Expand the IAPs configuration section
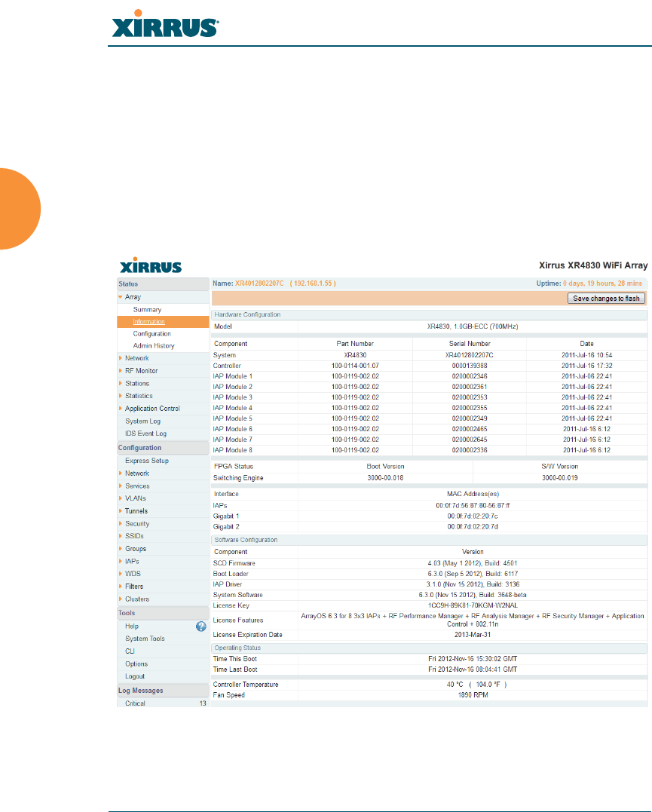 (x=120, y=562)
